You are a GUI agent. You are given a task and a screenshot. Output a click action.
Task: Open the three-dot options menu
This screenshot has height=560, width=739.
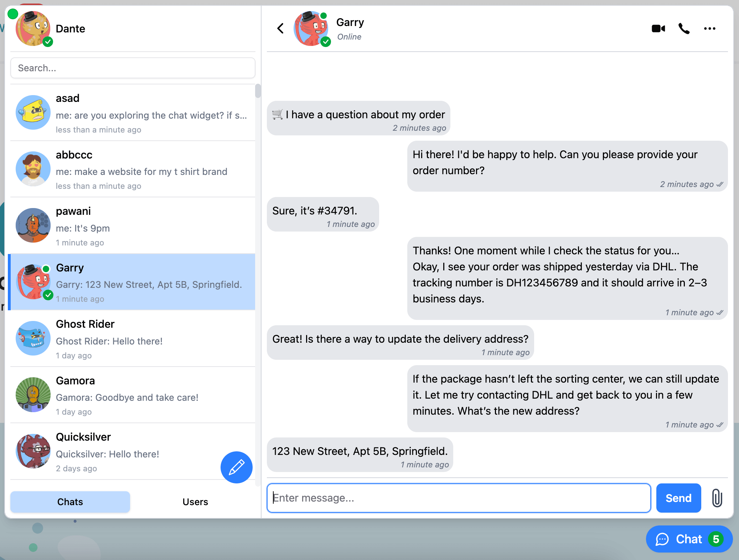click(710, 28)
